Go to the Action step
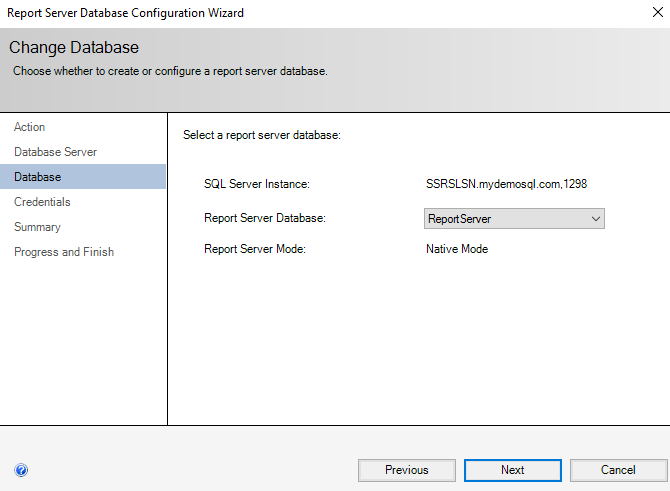 coord(30,127)
